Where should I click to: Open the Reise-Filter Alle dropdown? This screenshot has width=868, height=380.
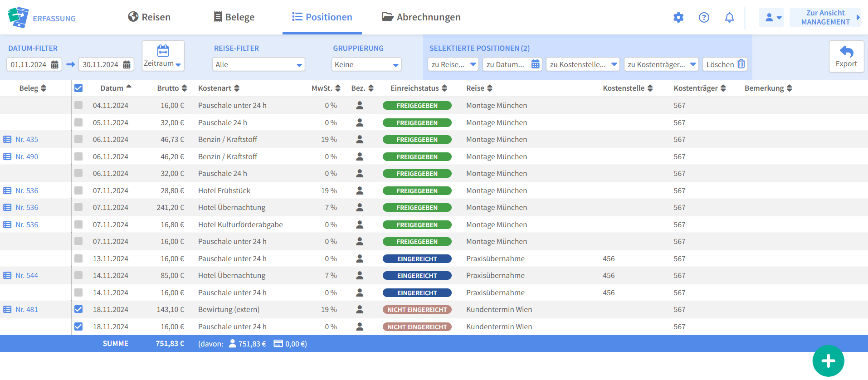258,64
